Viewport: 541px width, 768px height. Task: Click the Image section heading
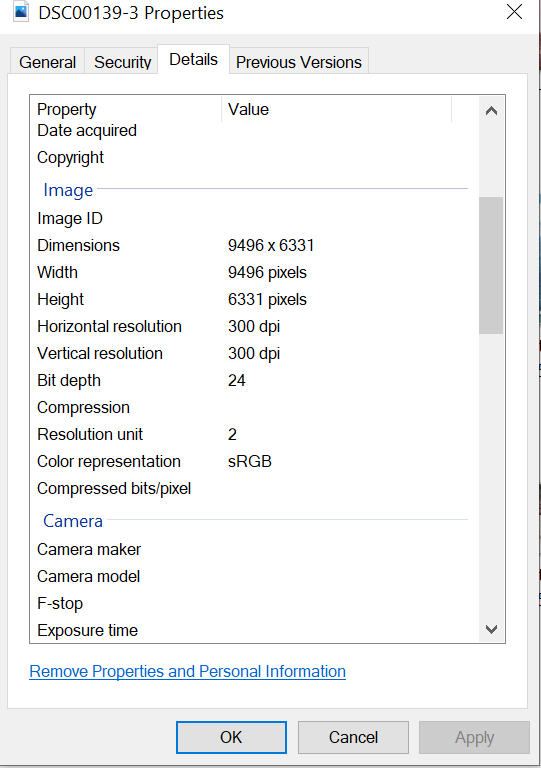pyautogui.click(x=68, y=190)
